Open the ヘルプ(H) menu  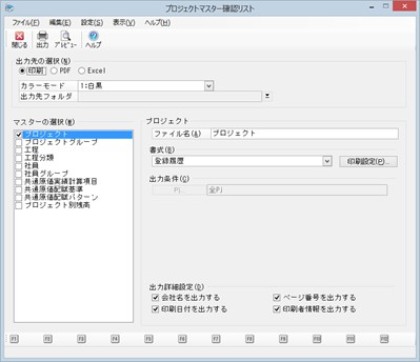pyautogui.click(x=158, y=23)
